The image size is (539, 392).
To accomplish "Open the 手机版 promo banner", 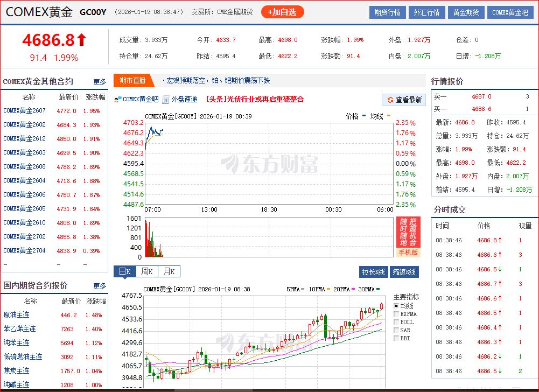I will pos(408,236).
